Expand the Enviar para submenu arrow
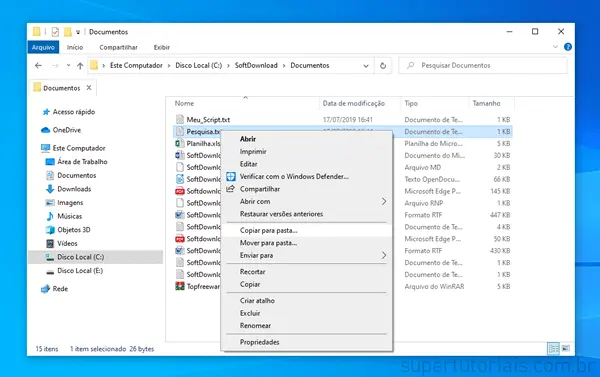Screen dimensions: 600x377 384,255
